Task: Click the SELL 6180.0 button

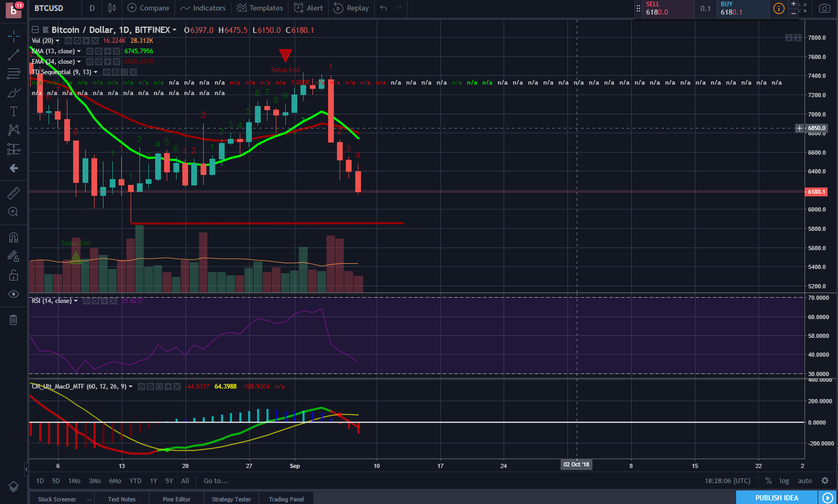Action: (x=669, y=8)
